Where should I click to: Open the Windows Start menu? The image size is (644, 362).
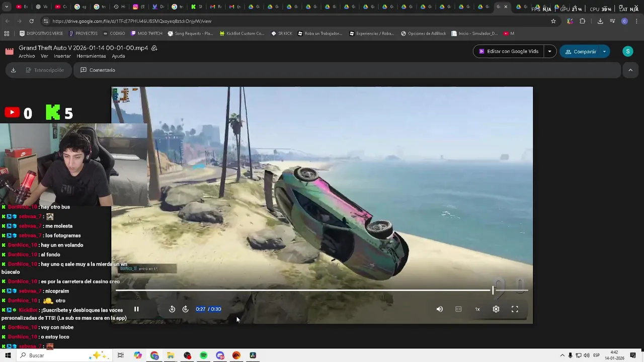pyautogui.click(x=8, y=355)
